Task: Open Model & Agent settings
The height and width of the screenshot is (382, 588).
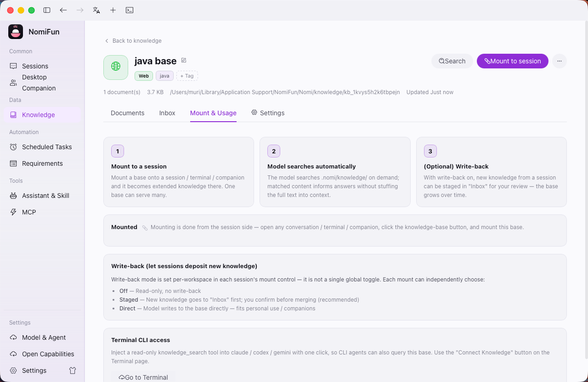Action: coord(42,337)
